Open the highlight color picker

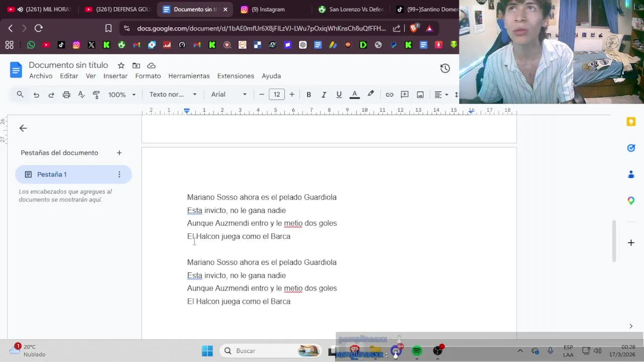(x=371, y=94)
